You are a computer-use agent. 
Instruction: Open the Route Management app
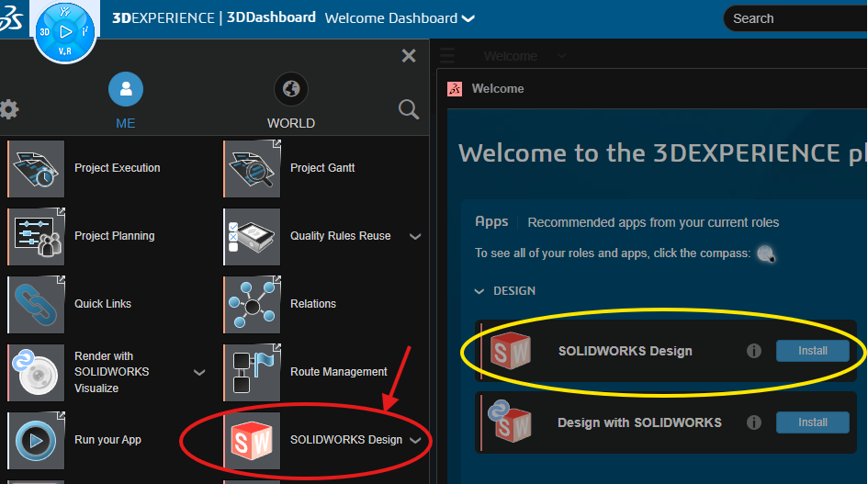(253, 372)
